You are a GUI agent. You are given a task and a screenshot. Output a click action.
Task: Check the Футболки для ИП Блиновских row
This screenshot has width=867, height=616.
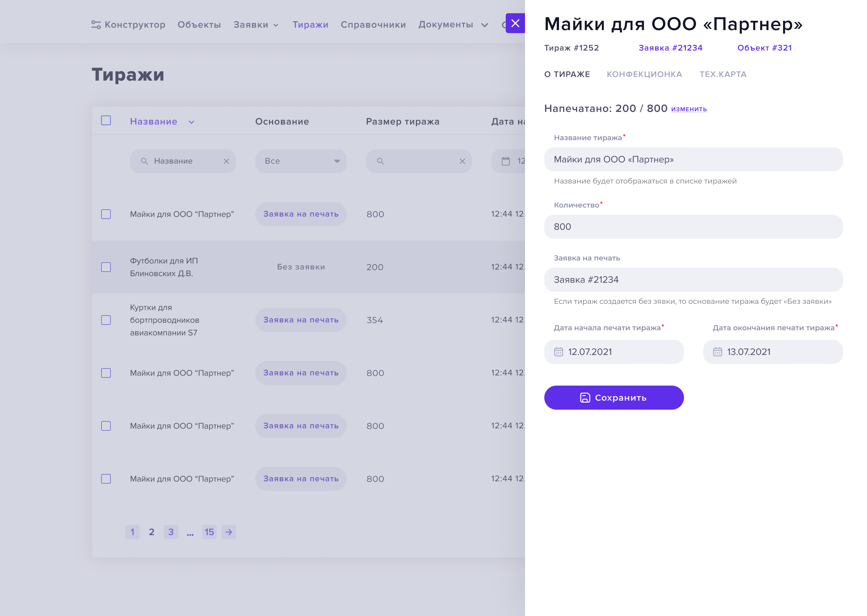click(x=106, y=267)
